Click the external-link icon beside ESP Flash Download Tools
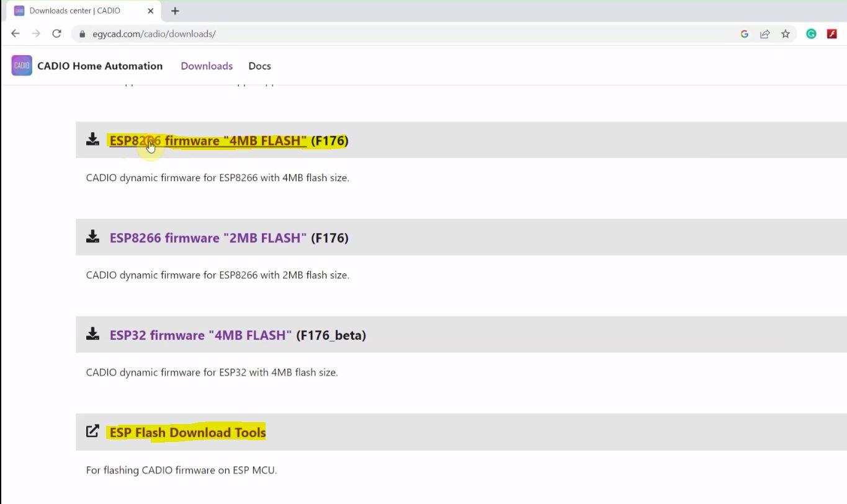 [x=92, y=431]
